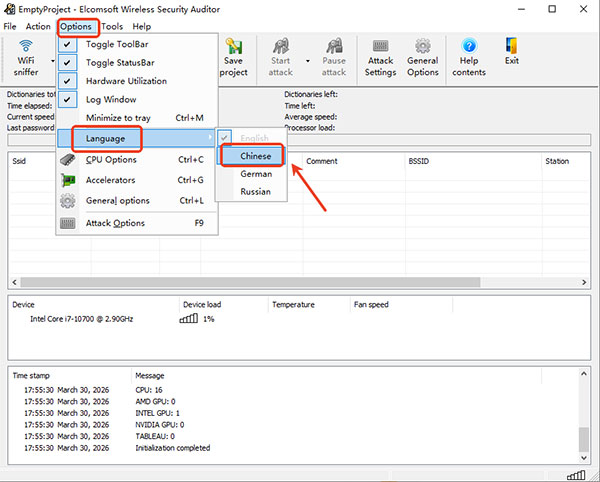Image resolution: width=600 pixels, height=482 pixels.
Task: Select Russian language
Action: pyautogui.click(x=251, y=191)
